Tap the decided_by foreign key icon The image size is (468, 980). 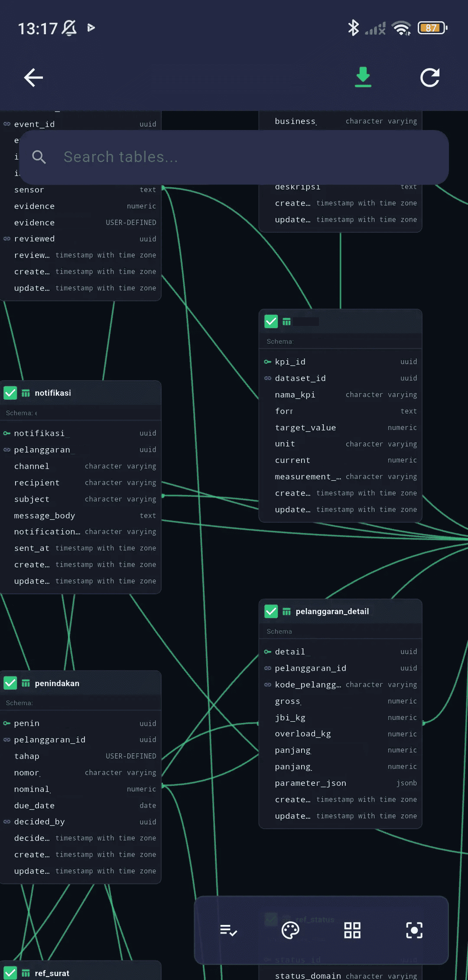click(x=7, y=822)
